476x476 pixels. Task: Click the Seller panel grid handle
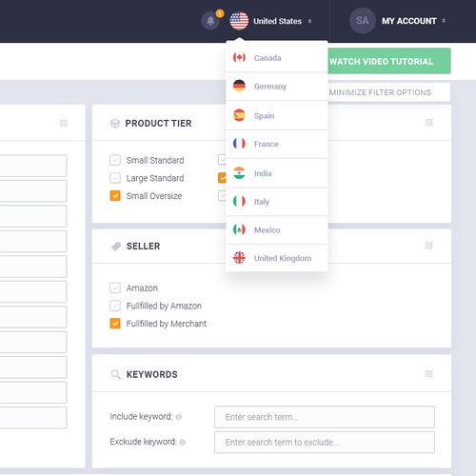(428, 245)
